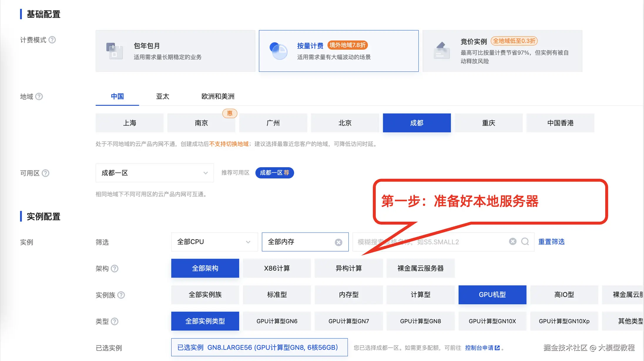
Task: Click help icon beside 地域 label
Action: tap(39, 96)
